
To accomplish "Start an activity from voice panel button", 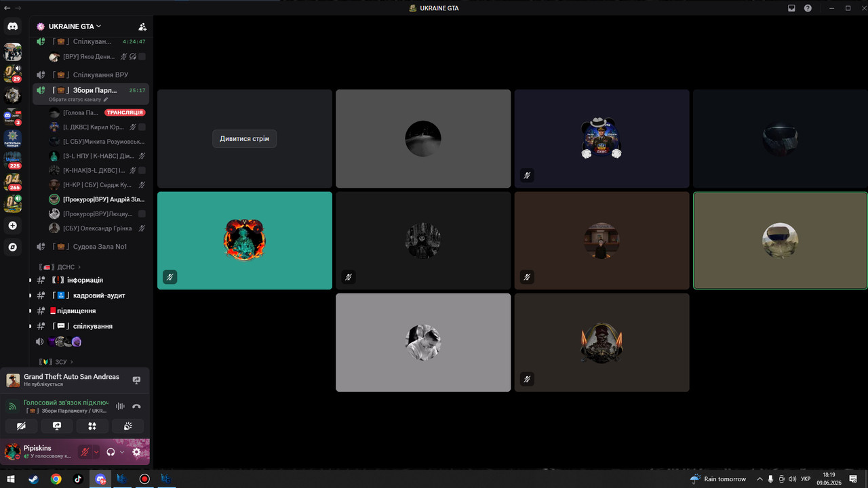I will click(x=92, y=426).
